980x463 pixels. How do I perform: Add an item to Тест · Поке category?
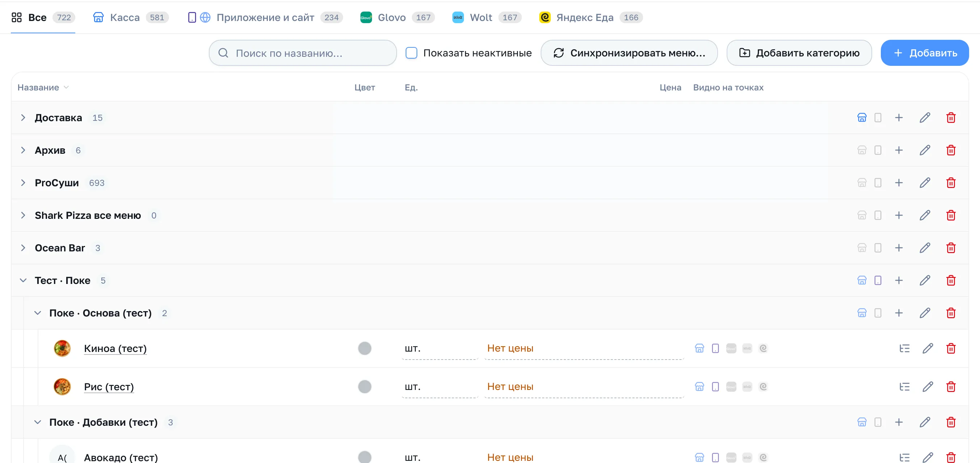(899, 281)
